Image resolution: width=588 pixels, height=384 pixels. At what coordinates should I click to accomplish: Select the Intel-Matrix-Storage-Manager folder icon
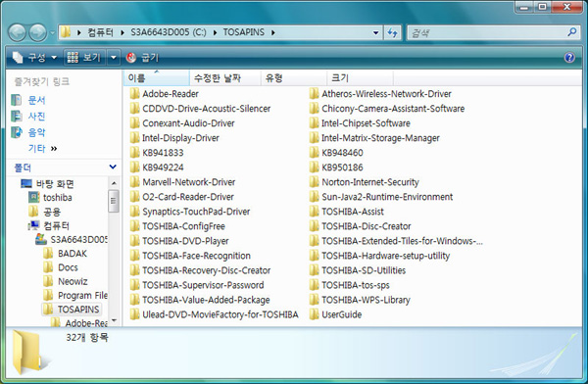(314, 138)
